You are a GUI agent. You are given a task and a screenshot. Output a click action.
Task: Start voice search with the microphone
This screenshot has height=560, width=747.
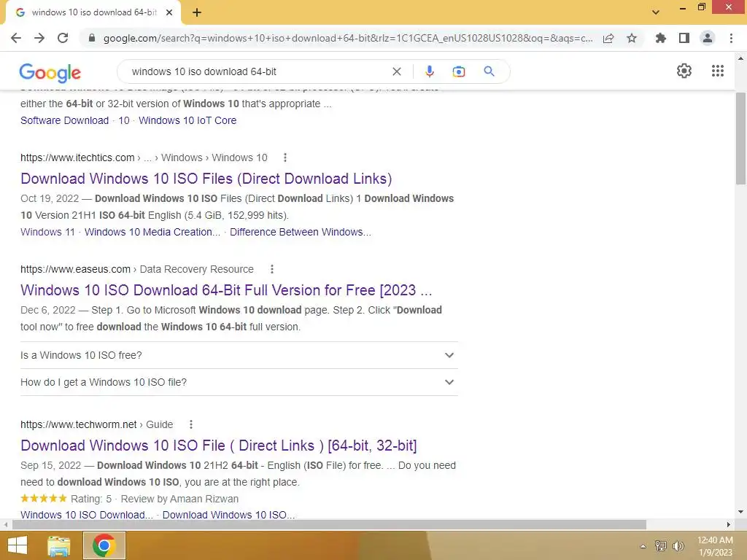point(429,71)
